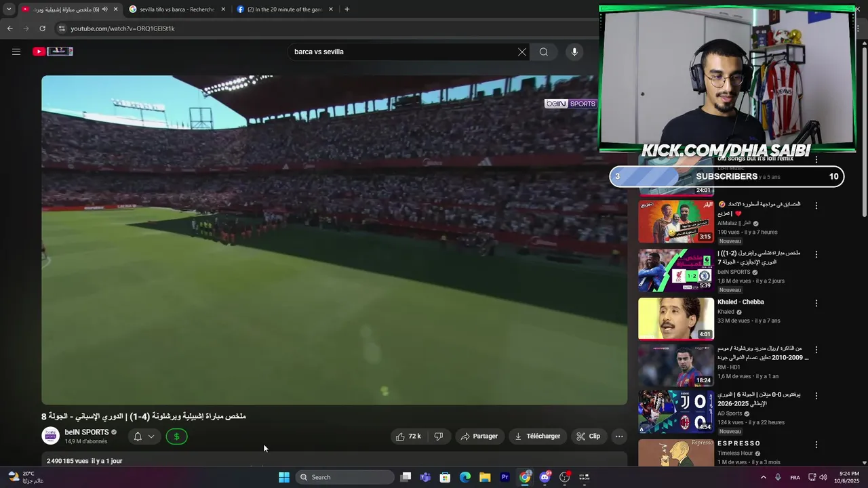
Task: Open more actions three-dot menu below video
Action: tap(619, 436)
